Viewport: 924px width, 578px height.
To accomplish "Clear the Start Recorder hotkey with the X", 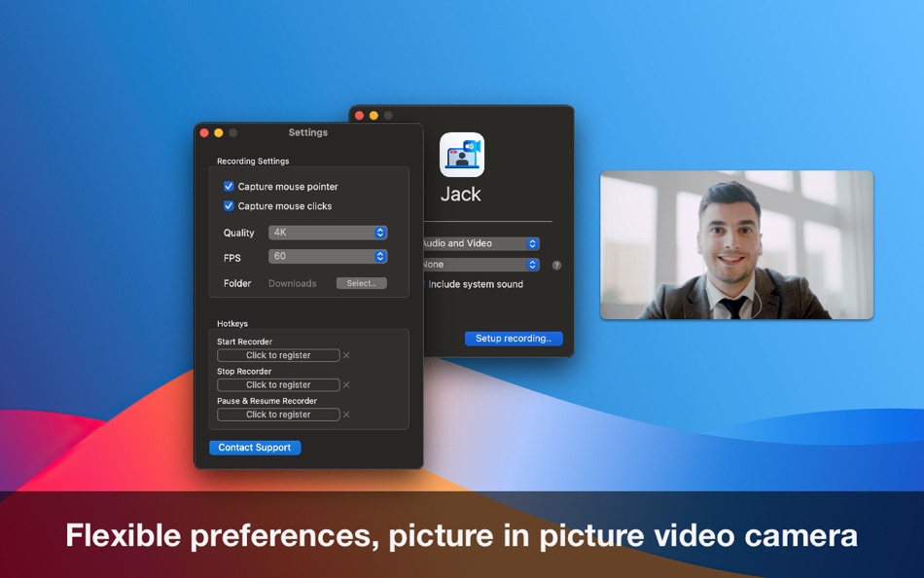I will point(346,355).
